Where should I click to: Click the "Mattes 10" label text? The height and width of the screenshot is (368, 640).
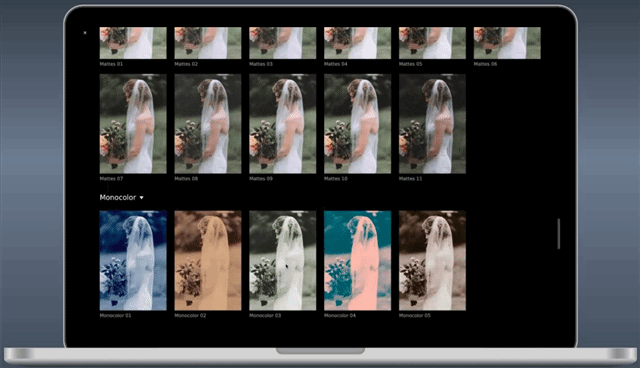(x=336, y=179)
